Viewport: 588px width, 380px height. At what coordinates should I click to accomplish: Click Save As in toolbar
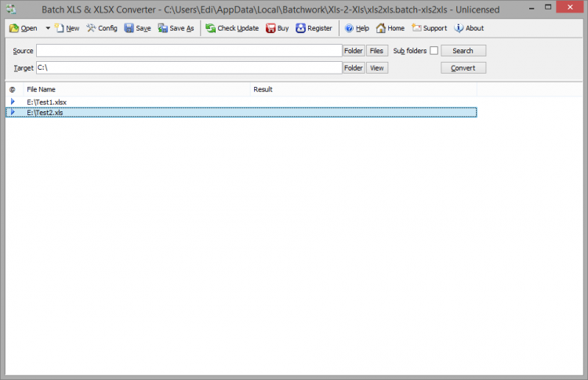[176, 28]
